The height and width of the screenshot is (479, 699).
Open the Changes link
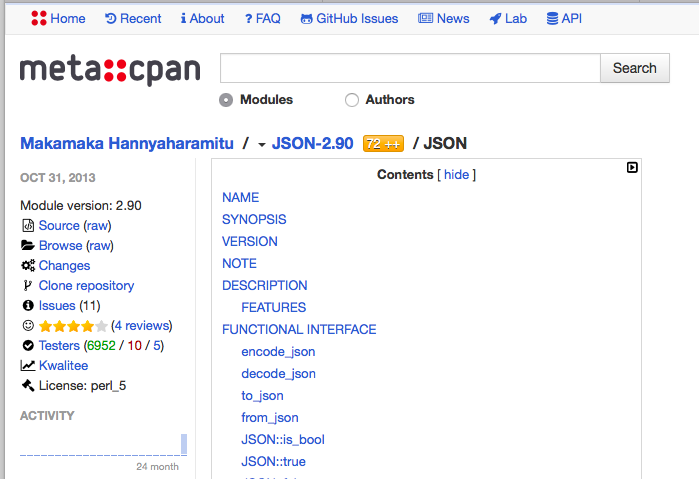(65, 265)
